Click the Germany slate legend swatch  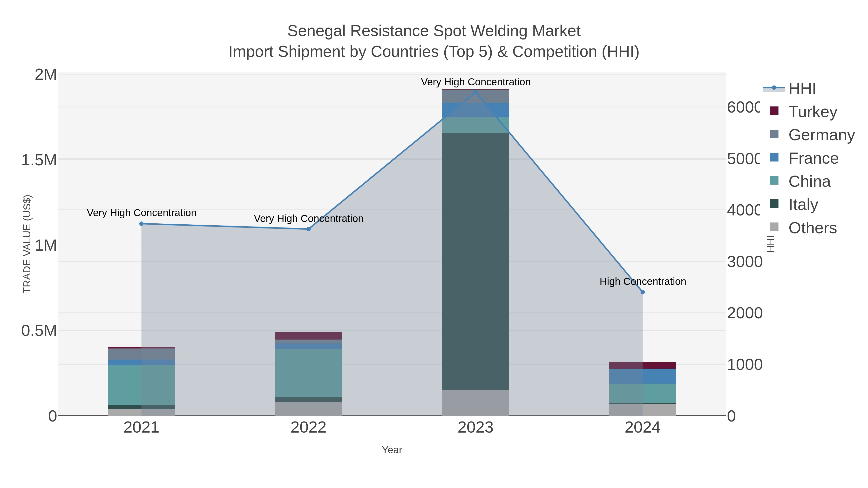tap(774, 134)
